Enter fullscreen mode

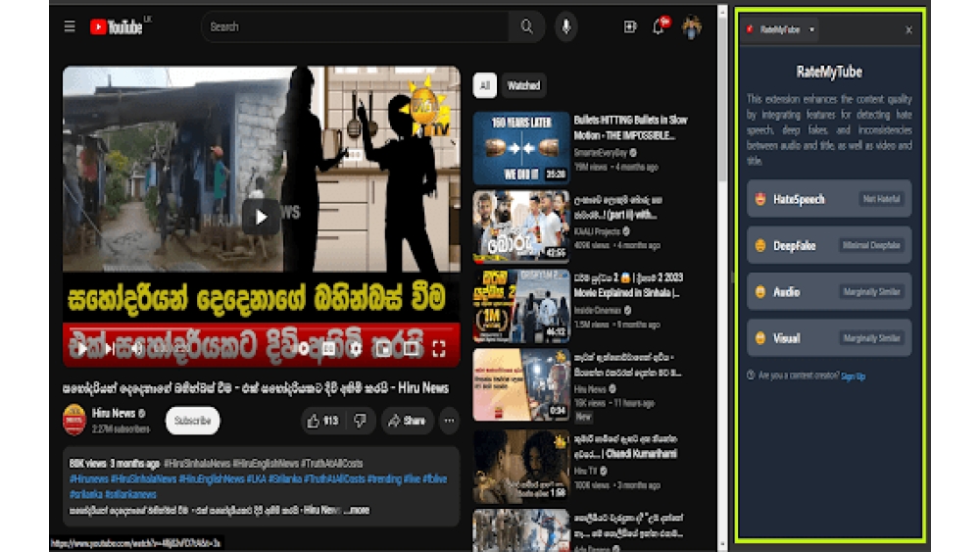439,349
